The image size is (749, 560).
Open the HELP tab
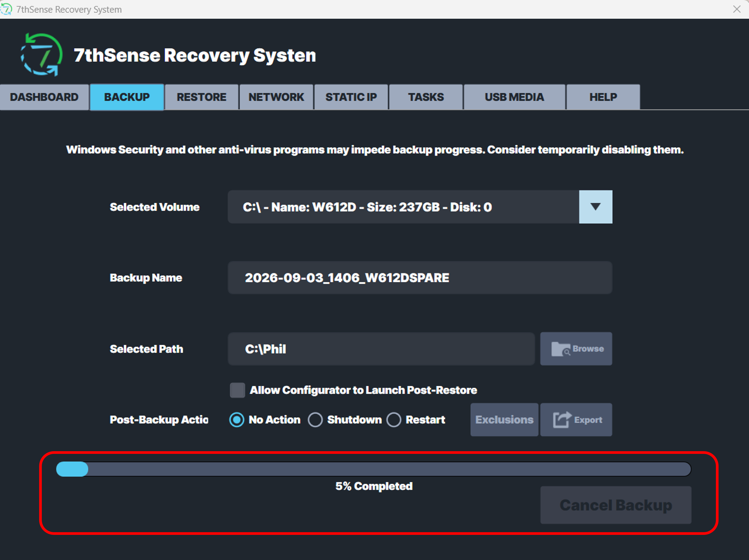coord(603,97)
